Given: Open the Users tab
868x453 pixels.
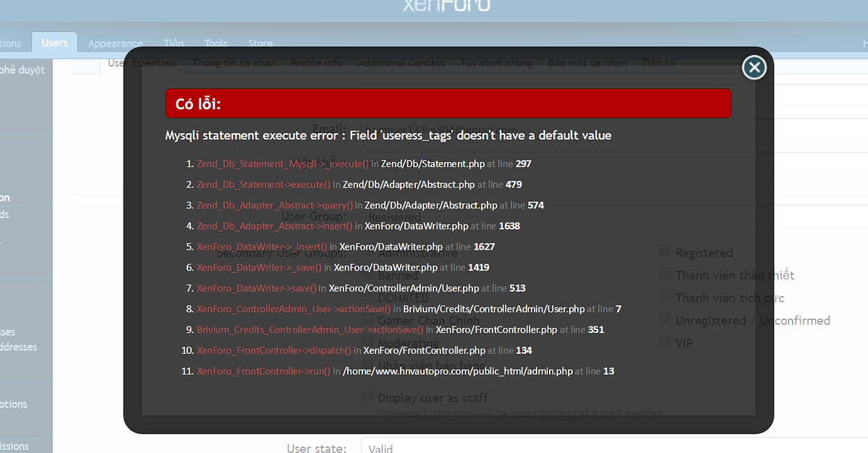Looking at the screenshot, I should coord(54,43).
